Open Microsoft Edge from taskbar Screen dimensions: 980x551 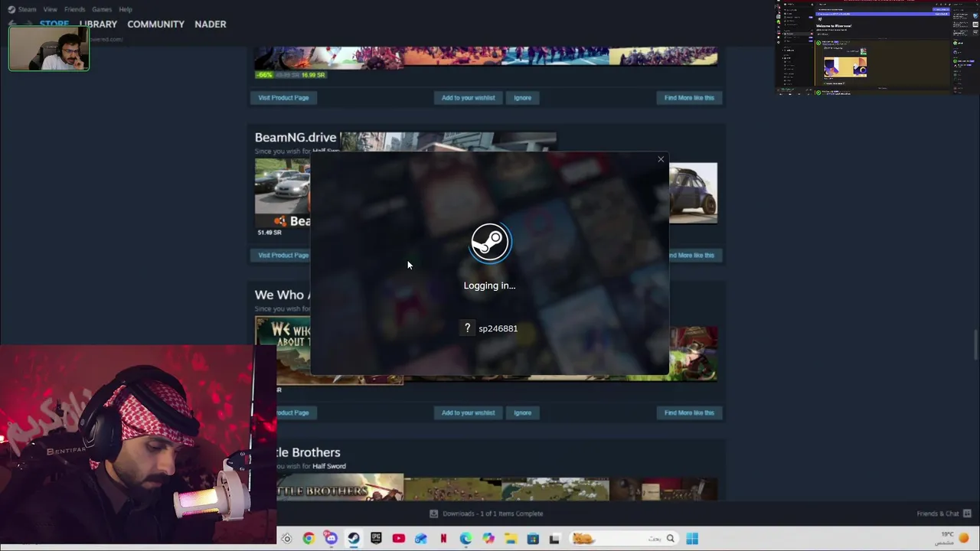[x=465, y=539]
